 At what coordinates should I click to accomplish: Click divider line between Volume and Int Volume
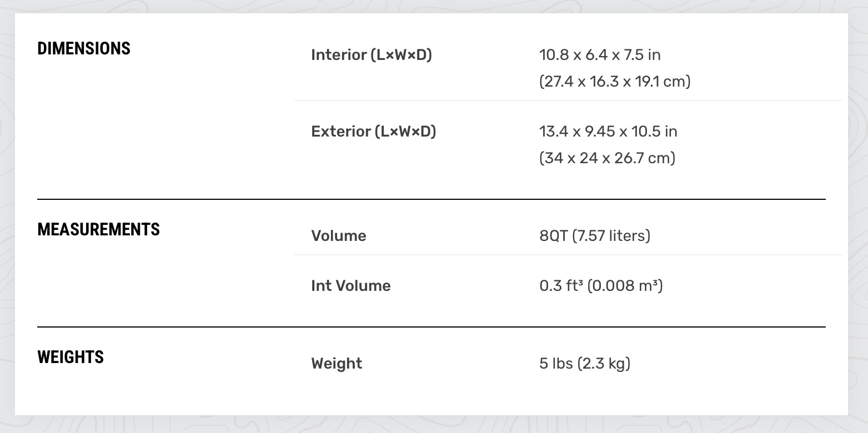[x=568, y=255]
